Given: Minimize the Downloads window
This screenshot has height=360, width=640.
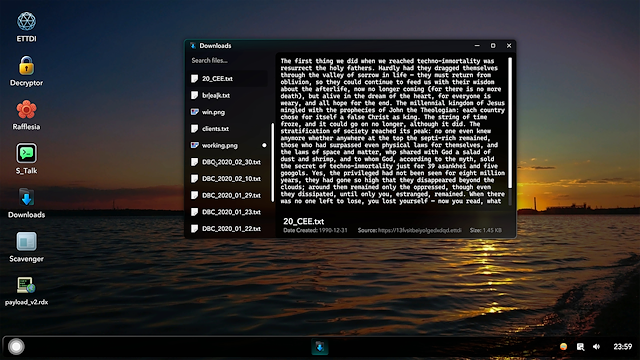Looking at the screenshot, I should [477, 46].
